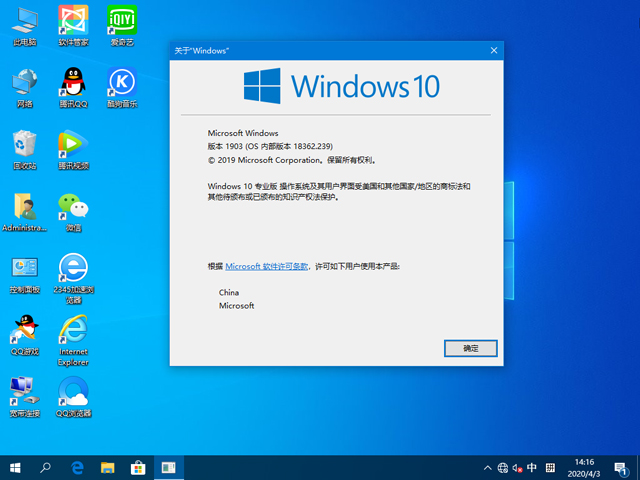Open the Windows Start menu
The width and height of the screenshot is (640, 480).
(x=15, y=468)
